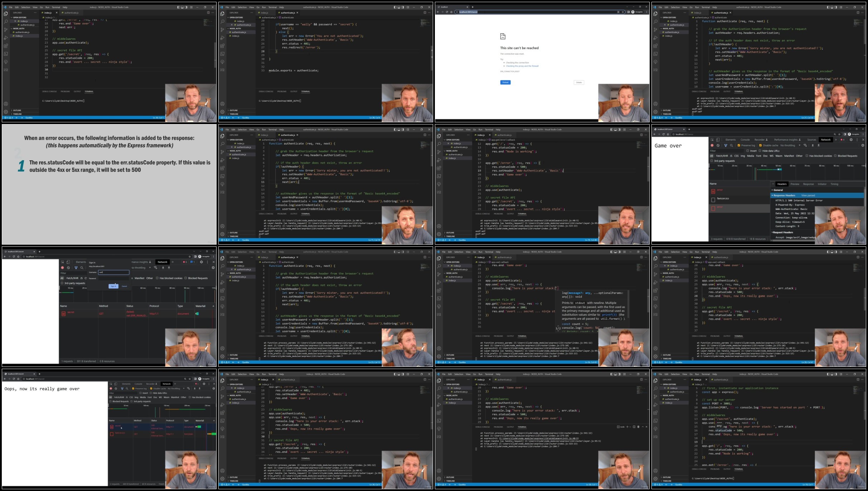
Task: Open the Response tab beside Headers
Action: [x=808, y=184]
